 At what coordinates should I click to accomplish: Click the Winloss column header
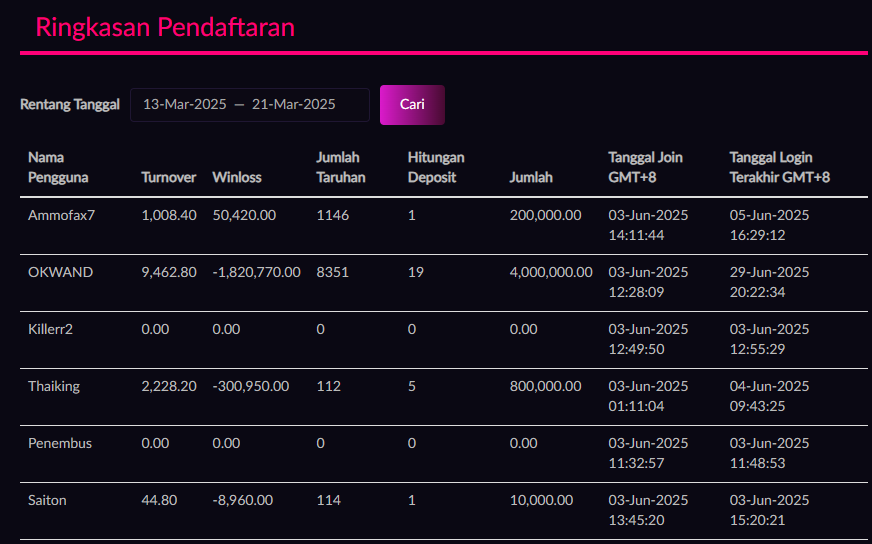[x=237, y=177]
